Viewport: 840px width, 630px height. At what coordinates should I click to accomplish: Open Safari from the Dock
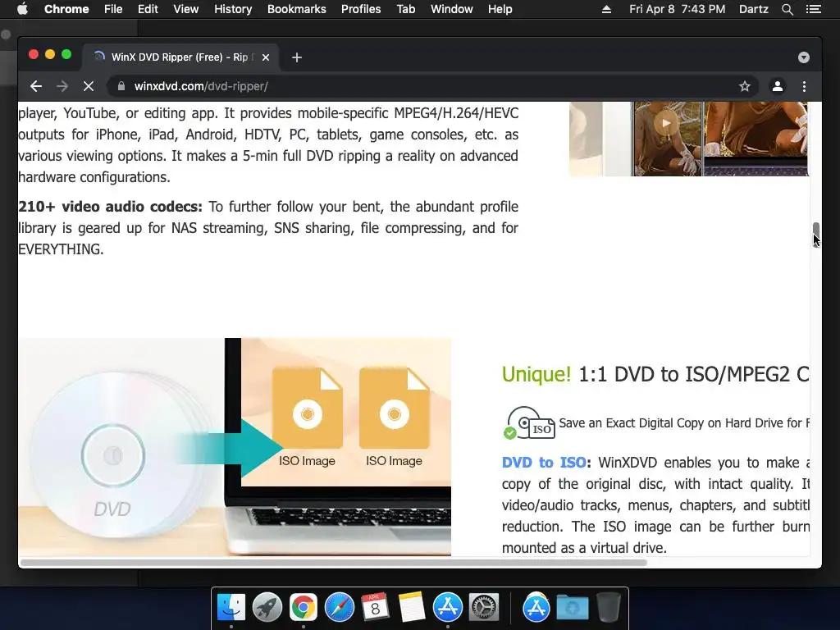[339, 608]
